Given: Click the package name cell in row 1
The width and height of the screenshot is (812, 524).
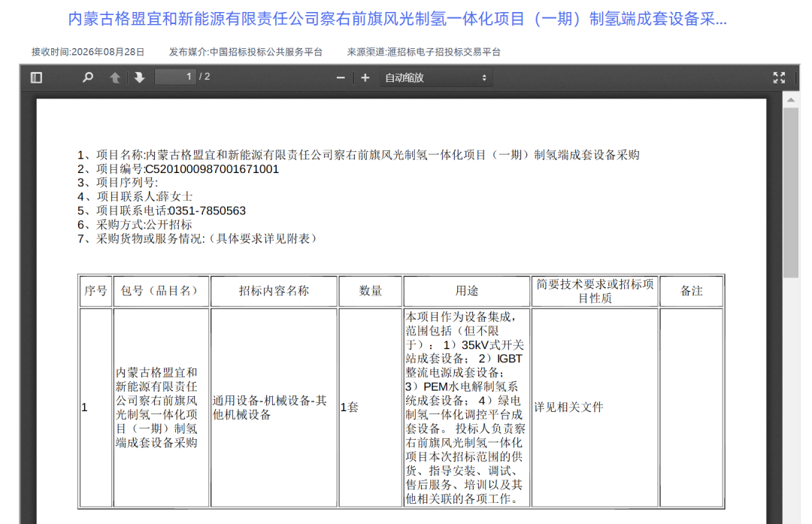Looking at the screenshot, I should point(161,407).
